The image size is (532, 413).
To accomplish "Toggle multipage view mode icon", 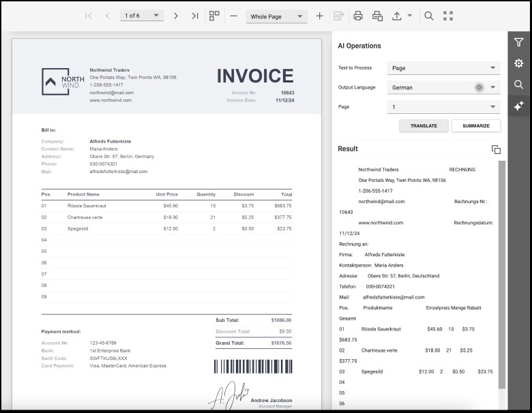I will (x=215, y=16).
